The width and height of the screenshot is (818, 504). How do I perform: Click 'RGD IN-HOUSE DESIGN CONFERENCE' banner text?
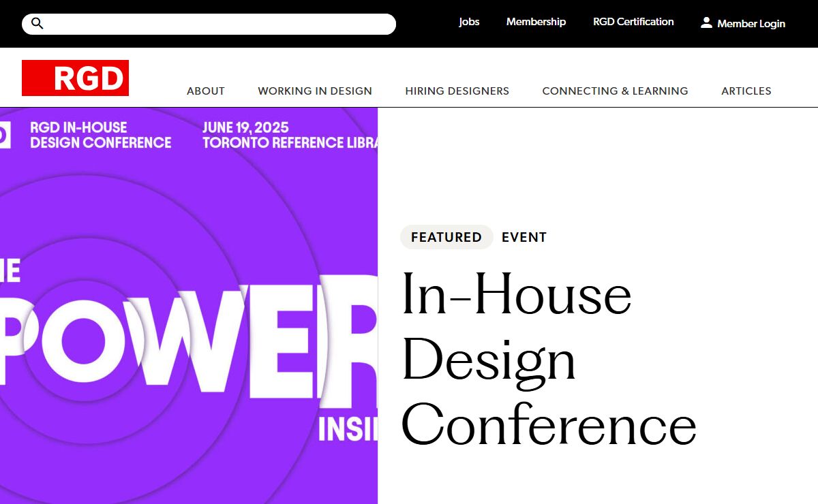tap(101, 135)
